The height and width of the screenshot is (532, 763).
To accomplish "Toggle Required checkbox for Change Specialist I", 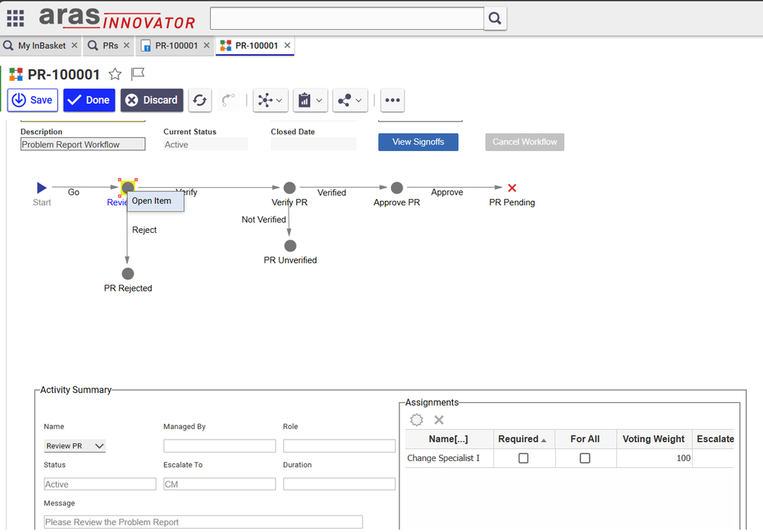I will click(523, 459).
